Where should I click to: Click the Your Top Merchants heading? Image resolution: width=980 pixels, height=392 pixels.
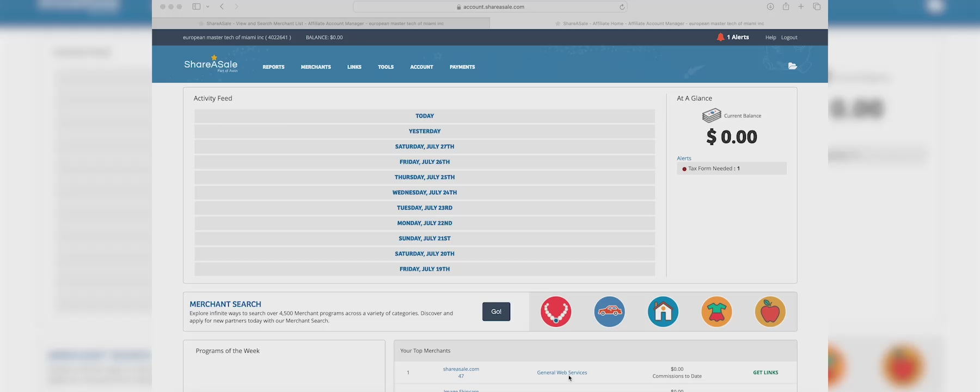[x=425, y=351]
